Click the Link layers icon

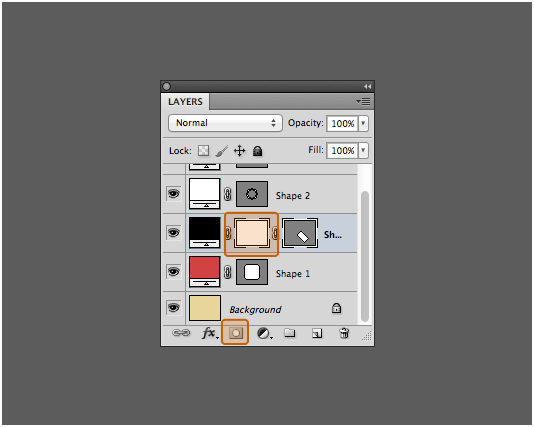click(181, 333)
